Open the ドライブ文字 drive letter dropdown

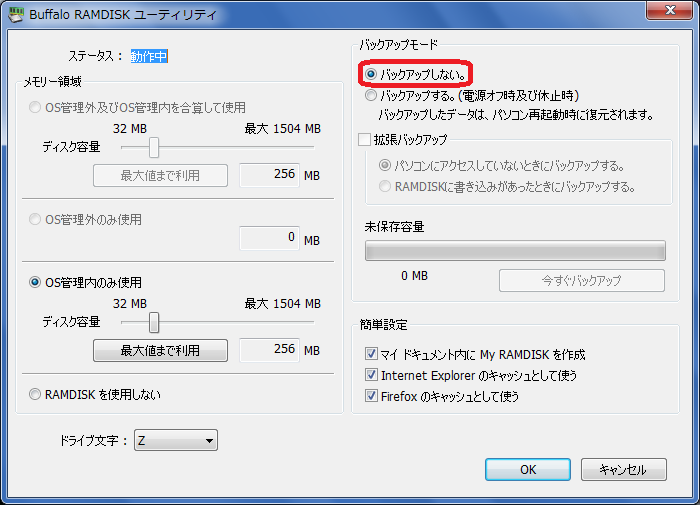176,441
